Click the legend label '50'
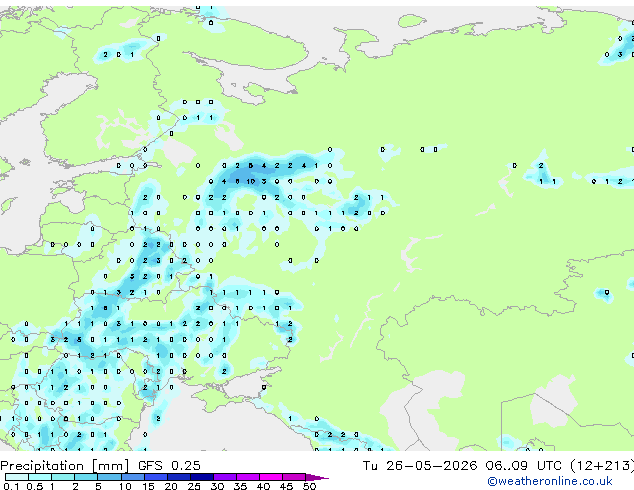 309,486
